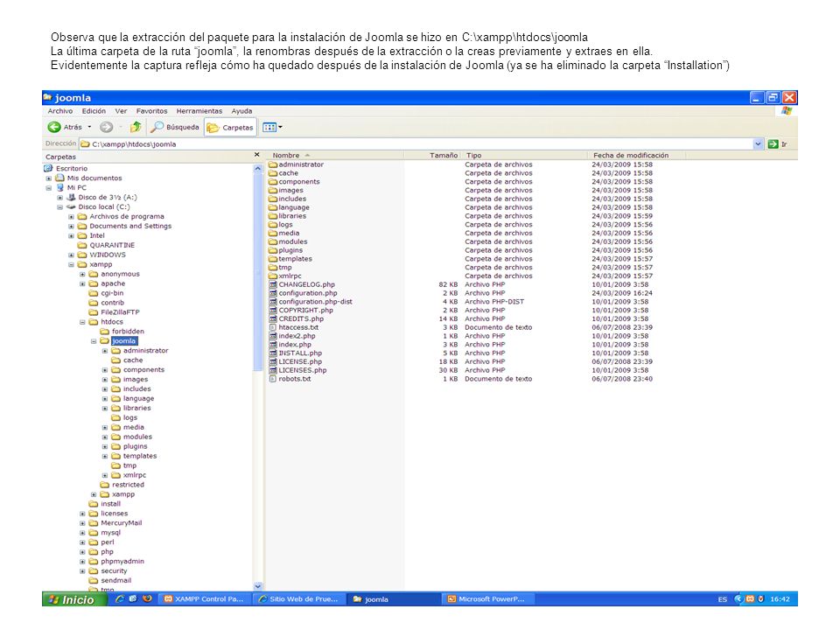Launch Internet Explorer quick launch icon
840x630 pixels.
click(120, 598)
